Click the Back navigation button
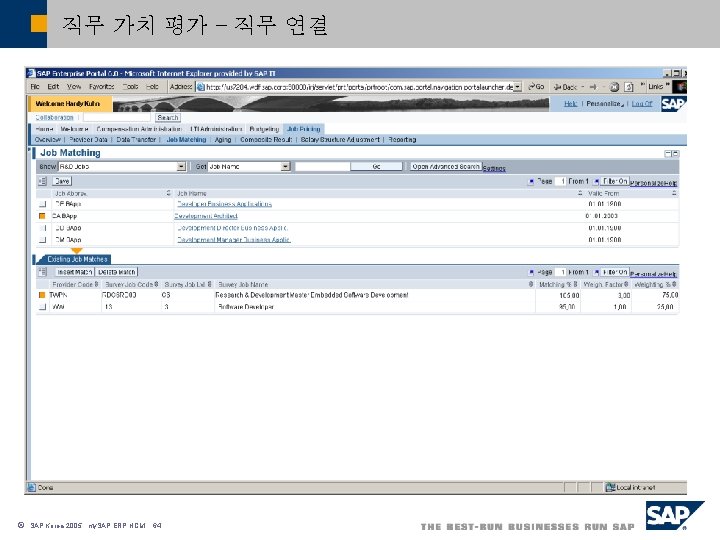This screenshot has height=540, width=720. [x=566, y=87]
